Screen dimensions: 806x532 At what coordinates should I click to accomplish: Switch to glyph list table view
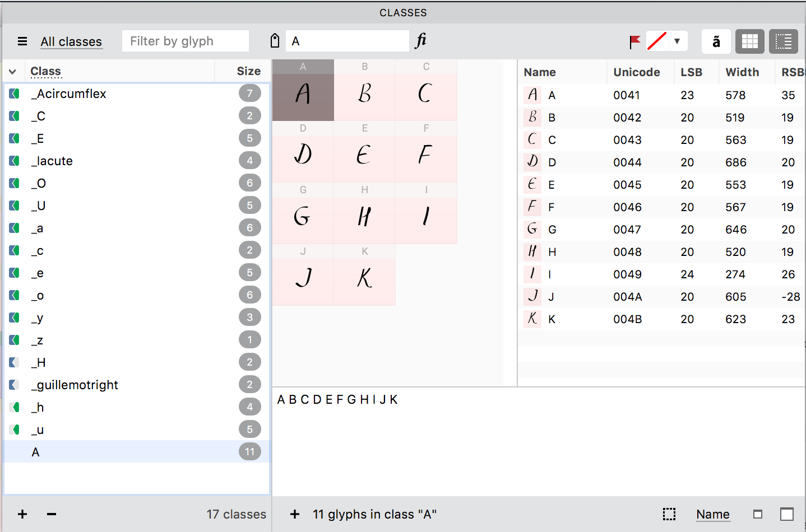pos(783,41)
